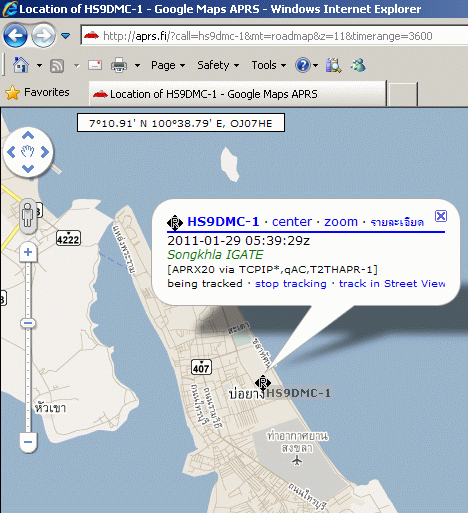Click the HS9DMC-1 station marker on the map
Viewport: 468px width, 513px height.
point(263,383)
